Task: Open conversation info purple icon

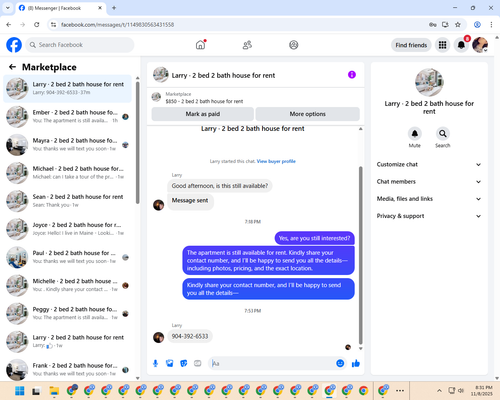Action: tap(352, 75)
